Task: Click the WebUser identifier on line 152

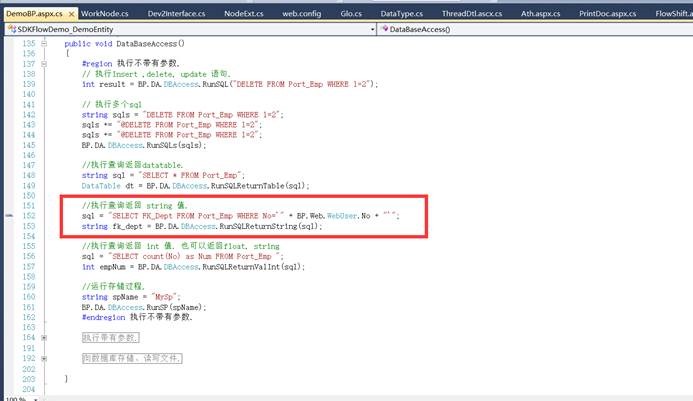Action: click(342, 216)
